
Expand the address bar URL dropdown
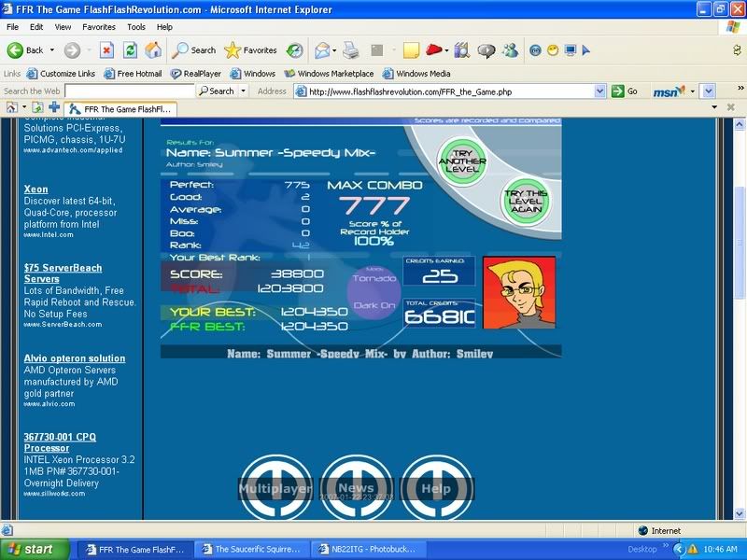point(600,91)
